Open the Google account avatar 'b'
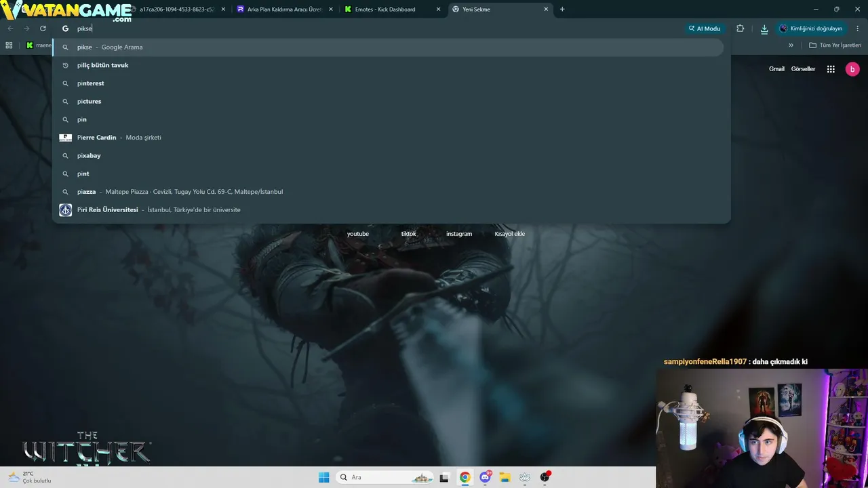The width and height of the screenshot is (868, 488). [852, 69]
